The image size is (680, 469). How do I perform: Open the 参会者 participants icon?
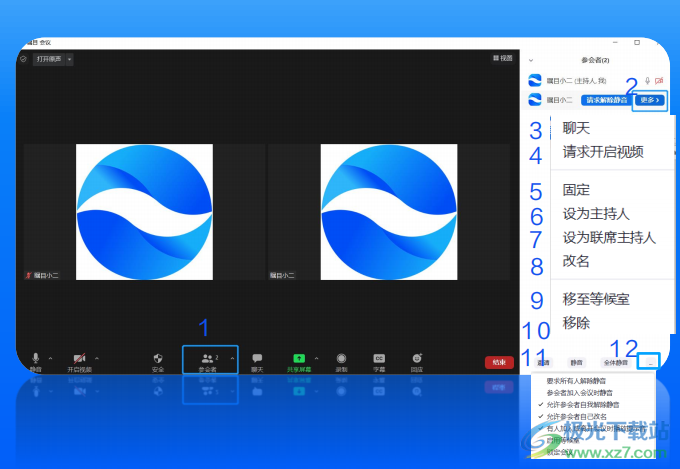point(208,358)
